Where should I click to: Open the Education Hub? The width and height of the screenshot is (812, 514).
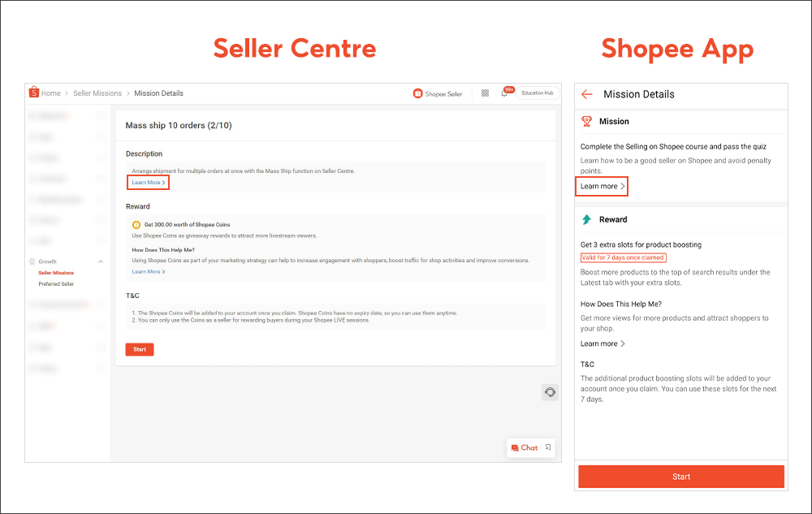point(538,93)
